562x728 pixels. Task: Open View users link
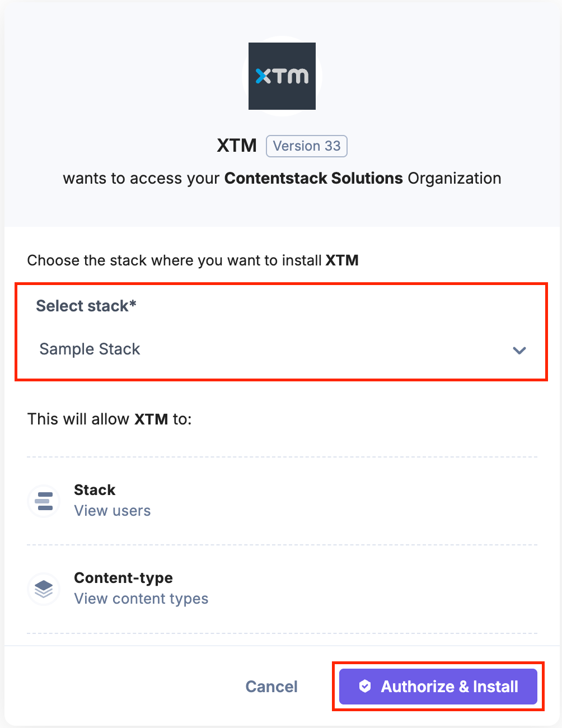coord(112,510)
